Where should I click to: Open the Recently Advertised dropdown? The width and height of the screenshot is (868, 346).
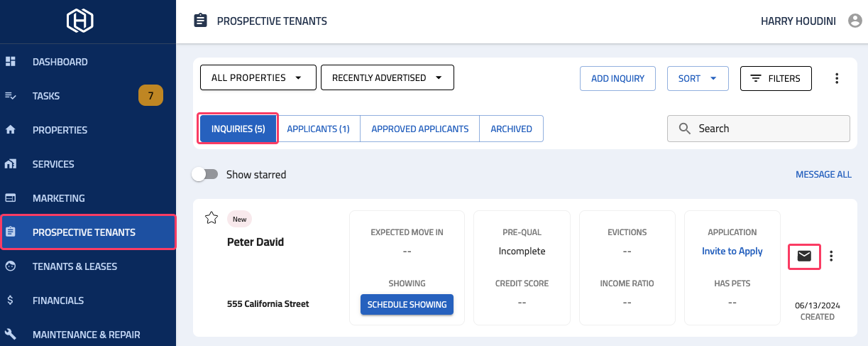click(x=388, y=78)
